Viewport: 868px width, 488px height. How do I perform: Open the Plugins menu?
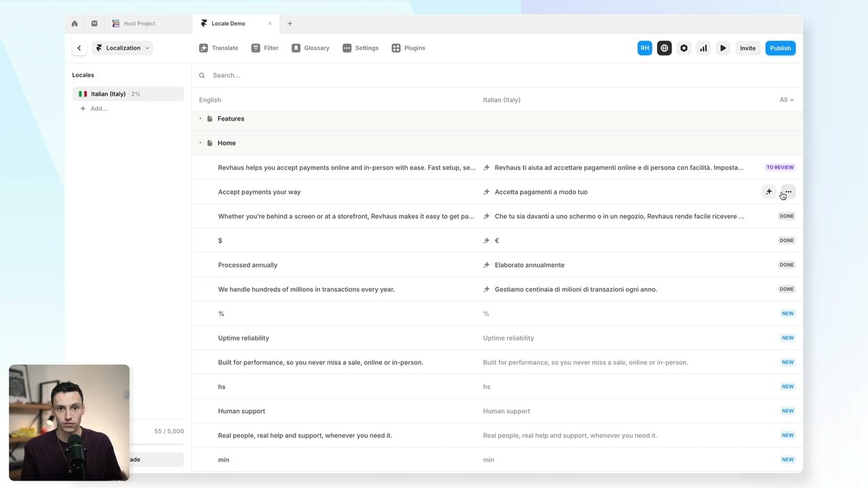coord(408,48)
